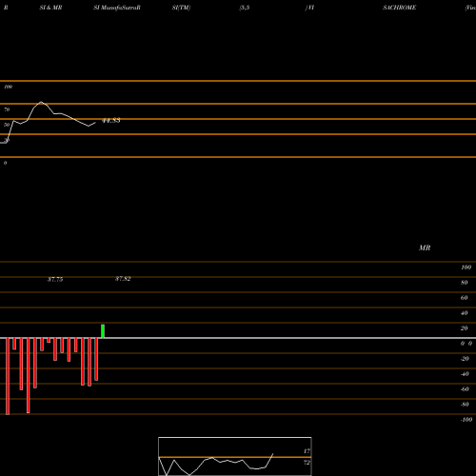The width and height of the screenshot is (476, 476).
Task: Select the RSI line peak point
Action: tap(41, 102)
